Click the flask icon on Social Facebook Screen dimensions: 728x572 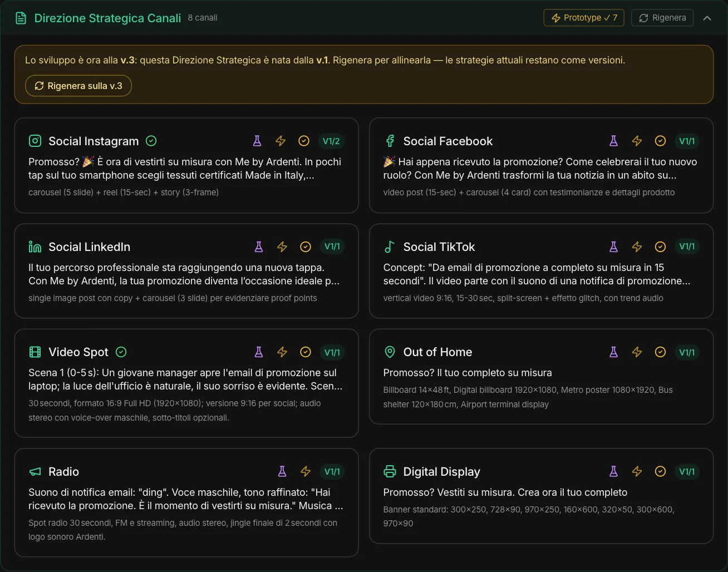tap(613, 141)
